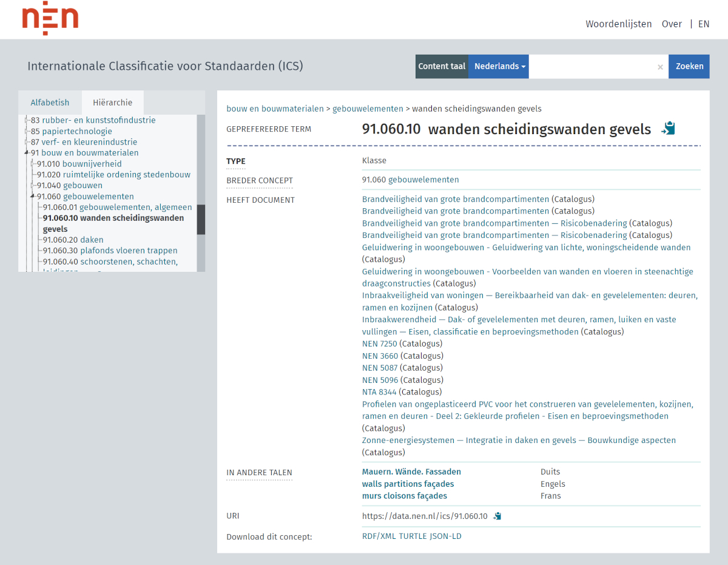The width and height of the screenshot is (728, 565).
Task: Open the Over page
Action: 672,24
